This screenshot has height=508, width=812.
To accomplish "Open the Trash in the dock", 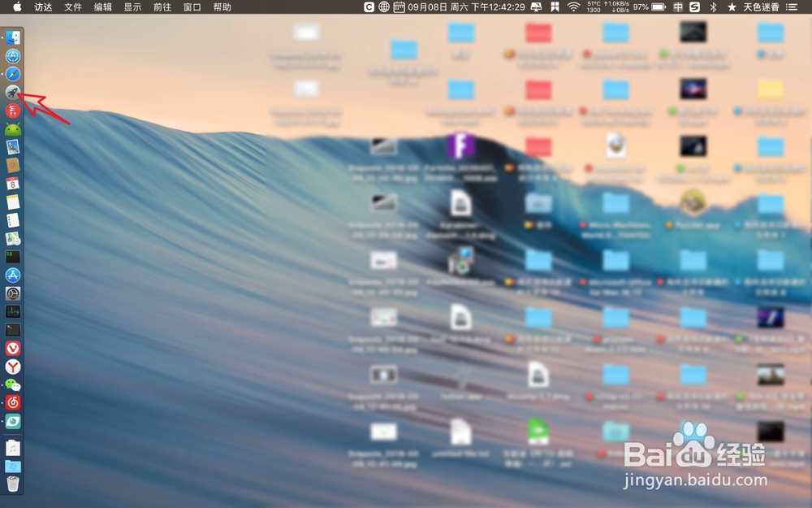I will pos(13,484).
